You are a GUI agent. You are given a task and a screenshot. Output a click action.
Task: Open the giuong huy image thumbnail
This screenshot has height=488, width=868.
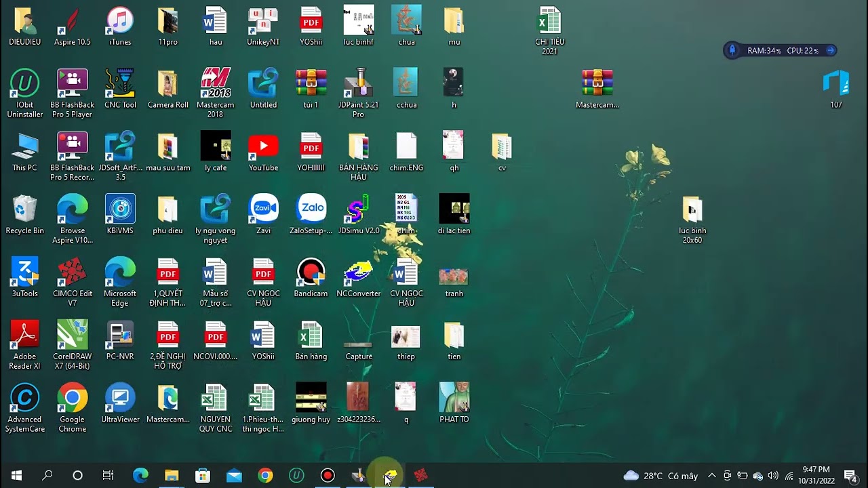[311, 404]
